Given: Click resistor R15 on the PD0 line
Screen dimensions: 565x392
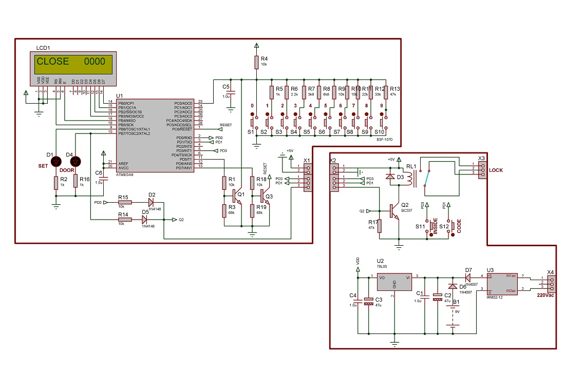Looking at the screenshot, I should point(125,203).
